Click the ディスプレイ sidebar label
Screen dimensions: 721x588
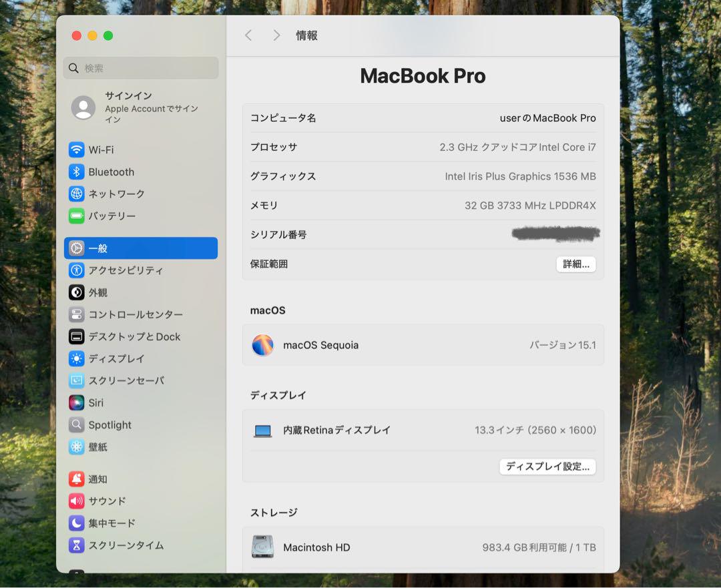point(116,358)
